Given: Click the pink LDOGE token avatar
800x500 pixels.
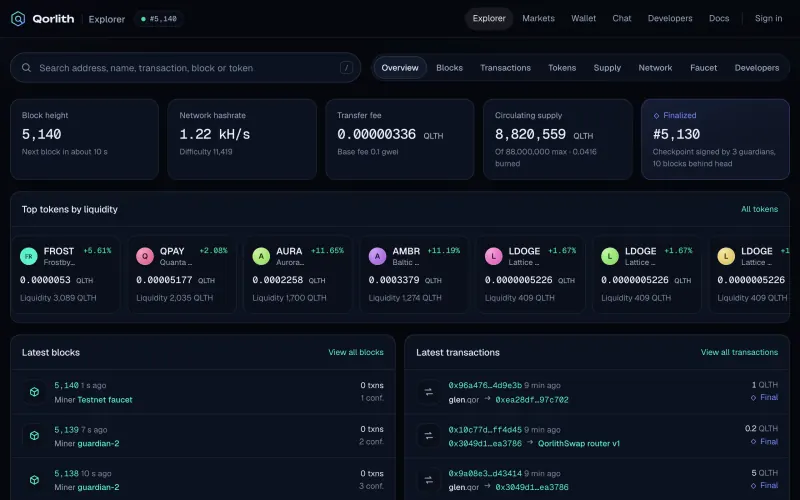Looking at the screenshot, I should (493, 256).
